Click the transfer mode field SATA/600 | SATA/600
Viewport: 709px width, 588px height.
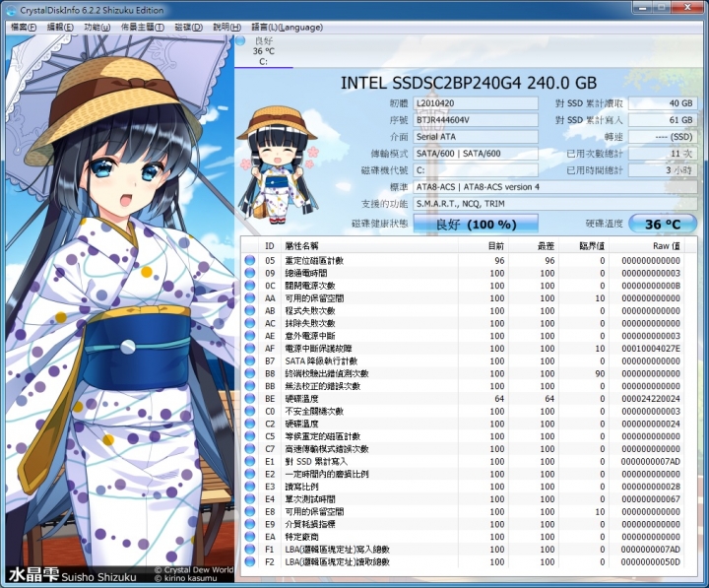coord(476,154)
